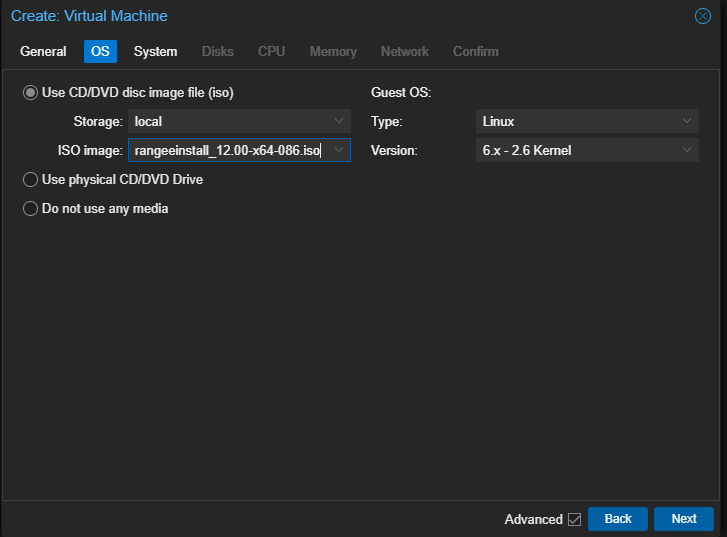Open the System tab
This screenshot has height=537, width=727.
click(155, 51)
